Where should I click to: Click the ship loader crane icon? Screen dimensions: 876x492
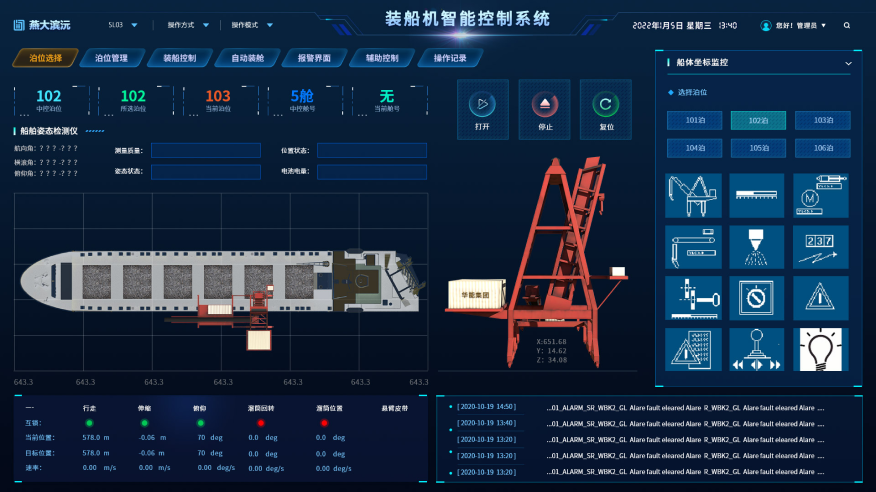(x=692, y=195)
